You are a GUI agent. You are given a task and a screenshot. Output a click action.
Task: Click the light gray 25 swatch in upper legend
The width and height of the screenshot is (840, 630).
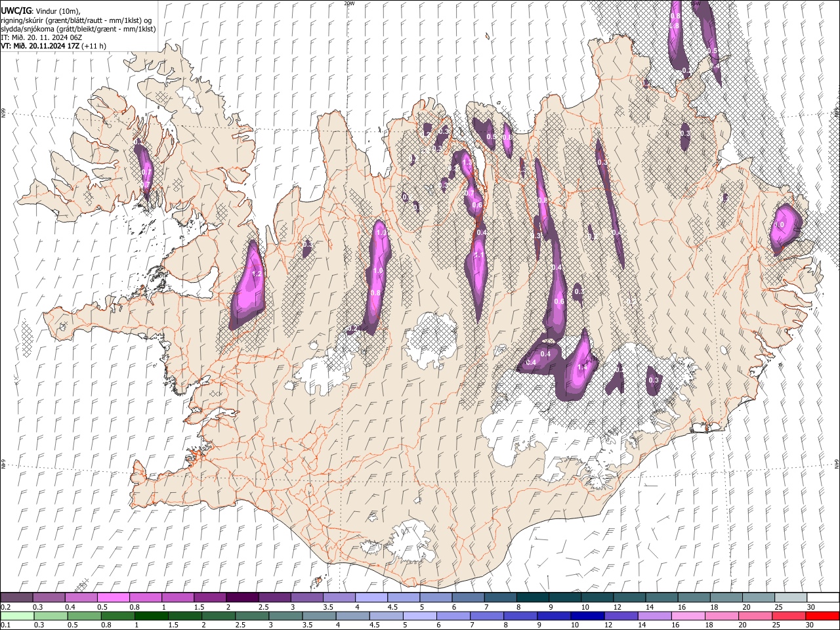pyautogui.click(x=790, y=598)
